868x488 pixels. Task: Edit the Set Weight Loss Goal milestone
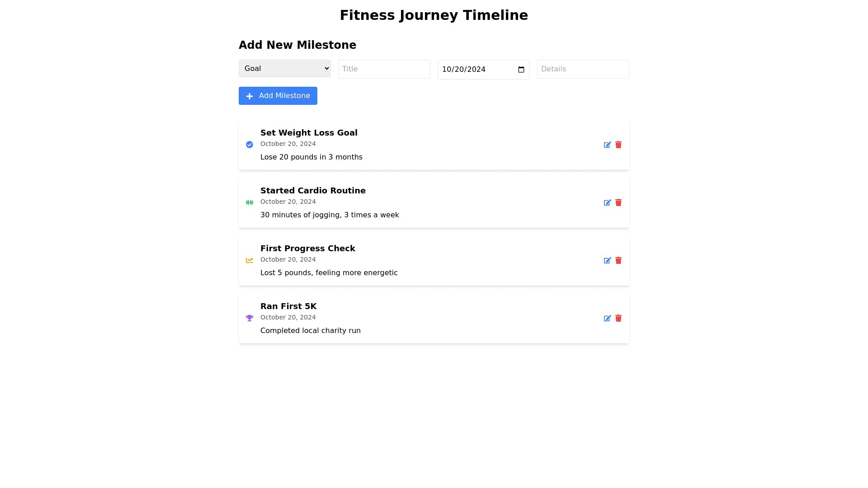(607, 145)
